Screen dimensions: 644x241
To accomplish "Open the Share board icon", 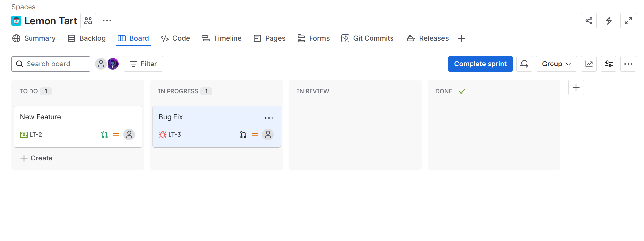I will tap(589, 20).
